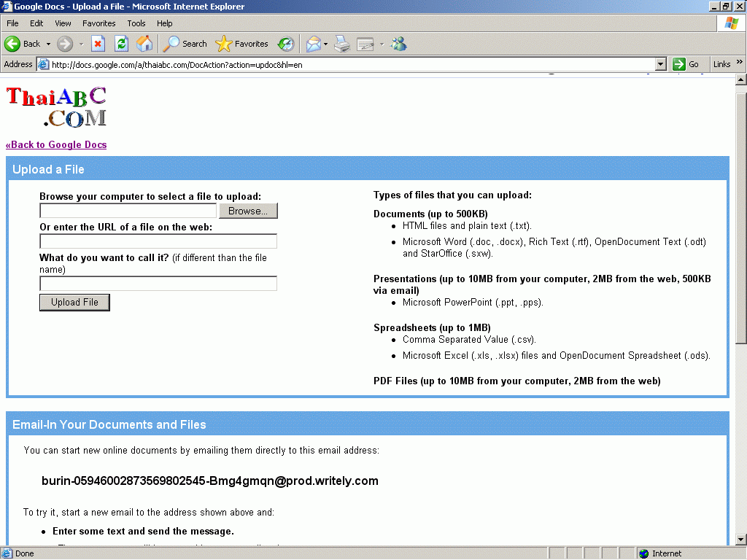The width and height of the screenshot is (747, 560).
Task: Open the Tools menu
Action: click(x=136, y=23)
